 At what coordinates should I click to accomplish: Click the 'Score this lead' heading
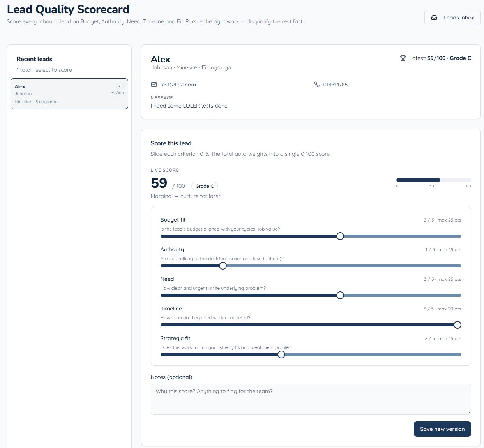171,143
